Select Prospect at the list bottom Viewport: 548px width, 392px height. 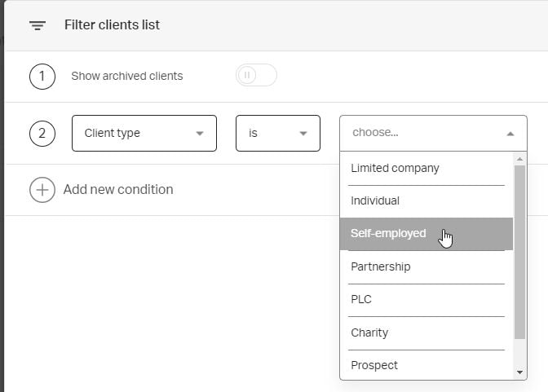(374, 365)
